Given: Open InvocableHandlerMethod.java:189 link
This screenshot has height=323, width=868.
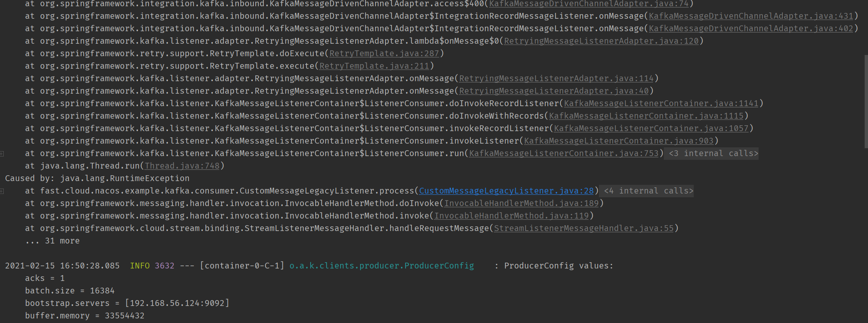Looking at the screenshot, I should [521, 204].
